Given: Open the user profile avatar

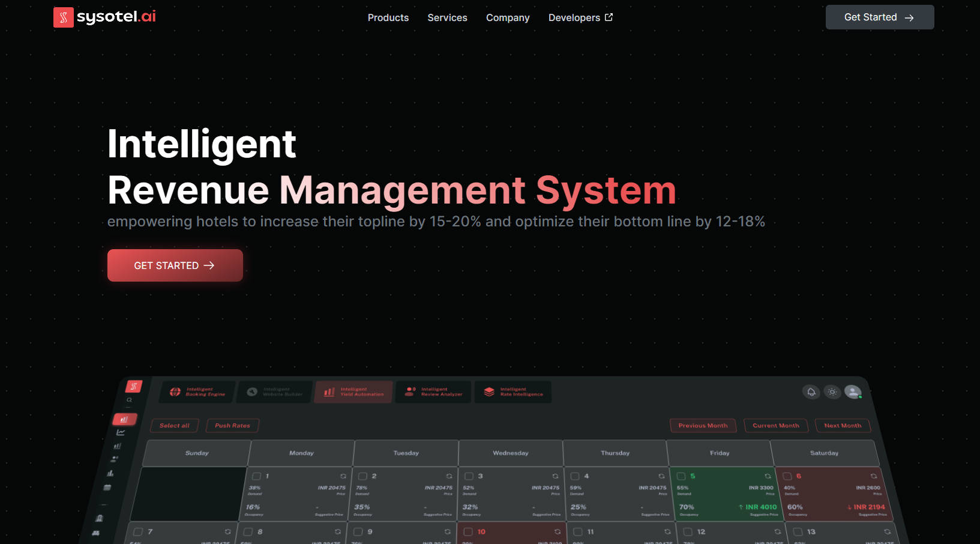Looking at the screenshot, I should click(853, 392).
